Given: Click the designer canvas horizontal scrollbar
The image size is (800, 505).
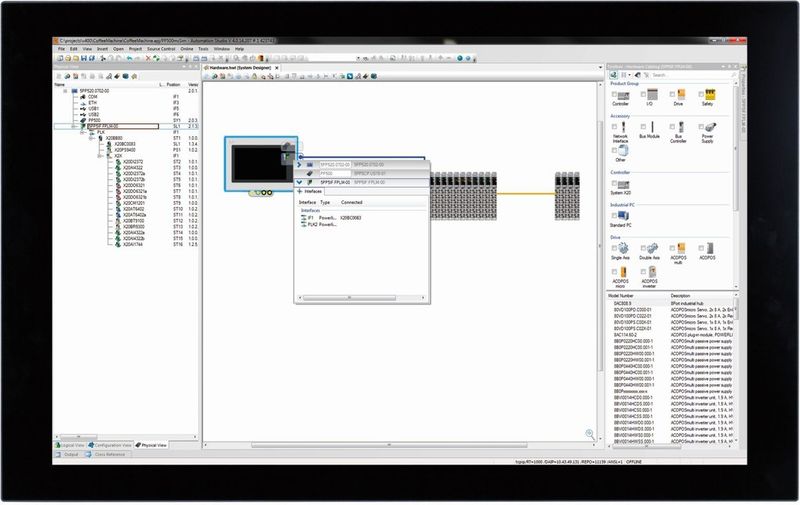Looking at the screenshot, I should pyautogui.click(x=399, y=445).
